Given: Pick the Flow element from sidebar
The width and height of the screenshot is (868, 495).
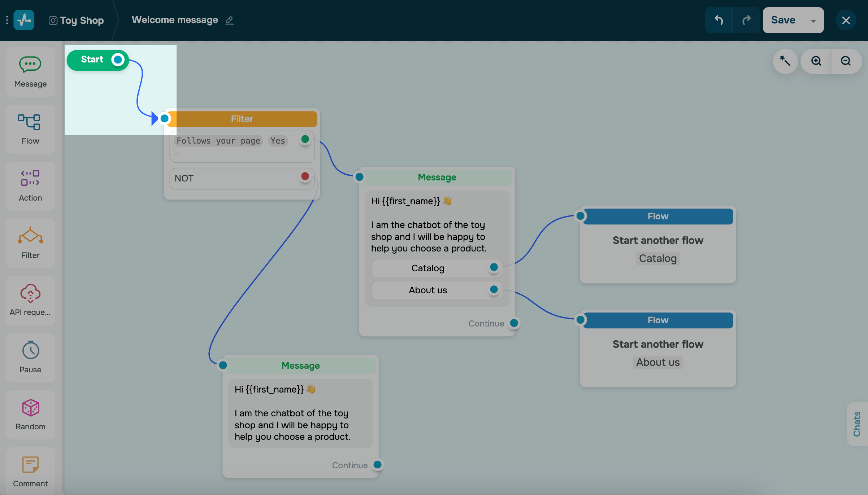Looking at the screenshot, I should 30,129.
